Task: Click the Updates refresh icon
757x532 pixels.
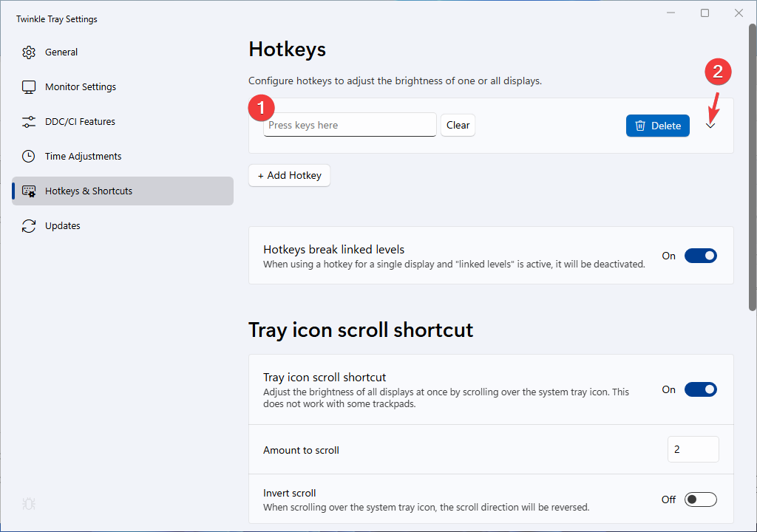Action: pos(29,226)
